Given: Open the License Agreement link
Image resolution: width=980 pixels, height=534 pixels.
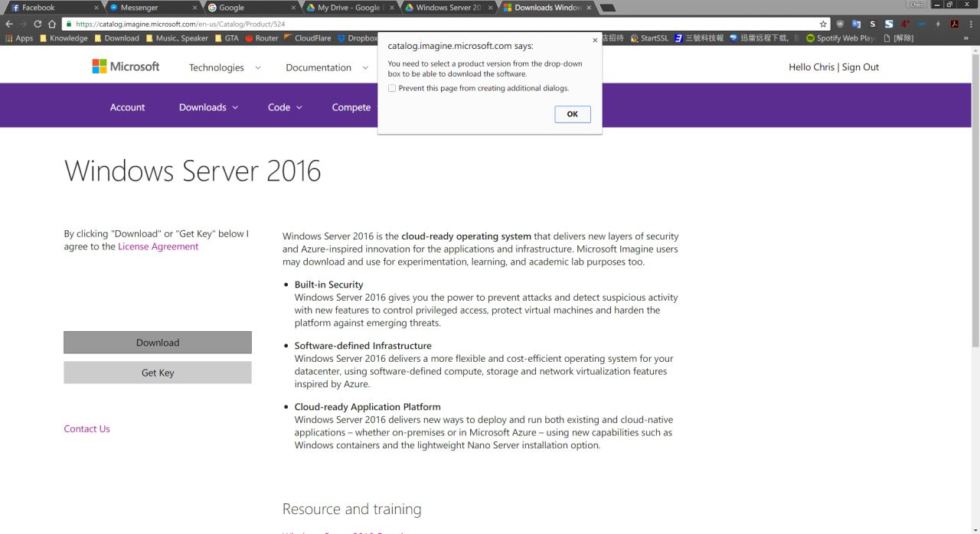Looking at the screenshot, I should [x=158, y=246].
